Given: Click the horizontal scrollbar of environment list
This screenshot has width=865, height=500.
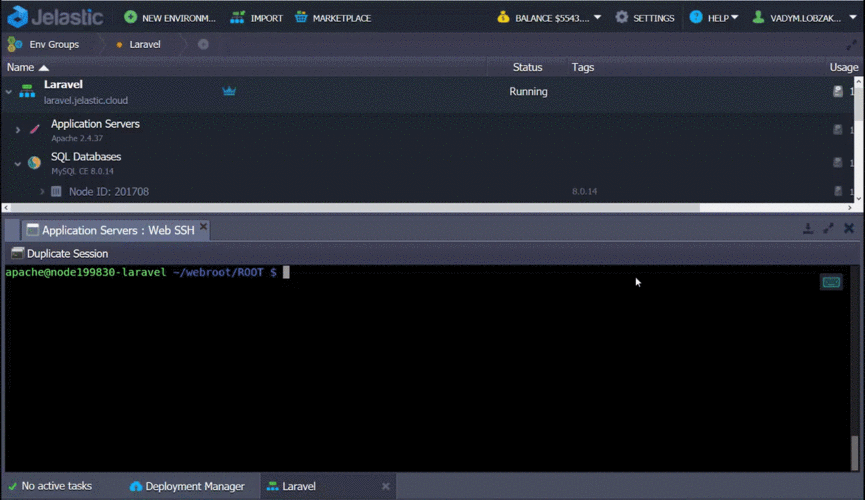Looking at the screenshot, I should (355, 208).
